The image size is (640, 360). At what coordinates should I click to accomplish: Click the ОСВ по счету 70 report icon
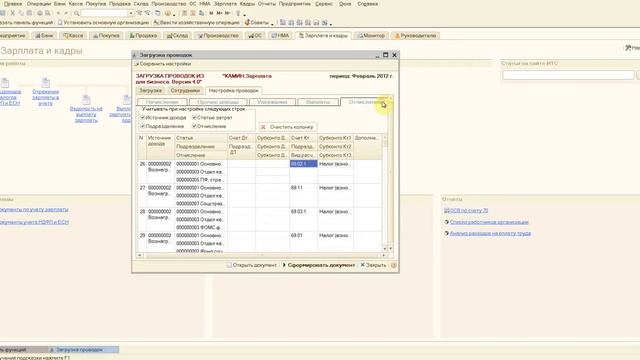coord(446,211)
